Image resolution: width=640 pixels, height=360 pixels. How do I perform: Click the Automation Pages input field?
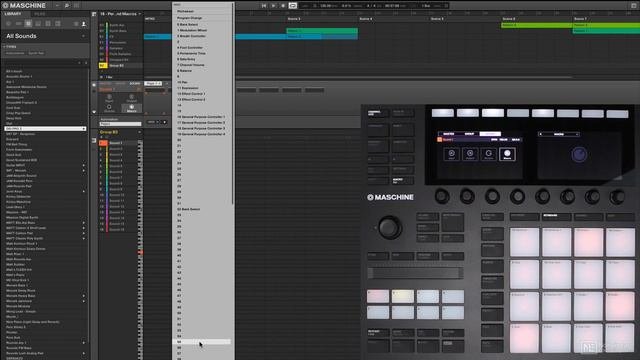click(x=120, y=124)
